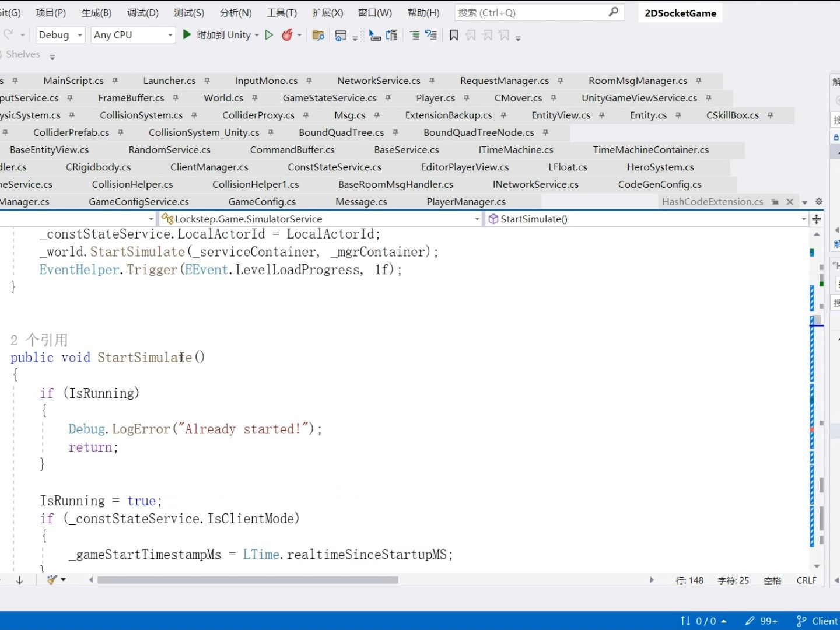Click the vertical scrollbar down arrow

point(817,566)
